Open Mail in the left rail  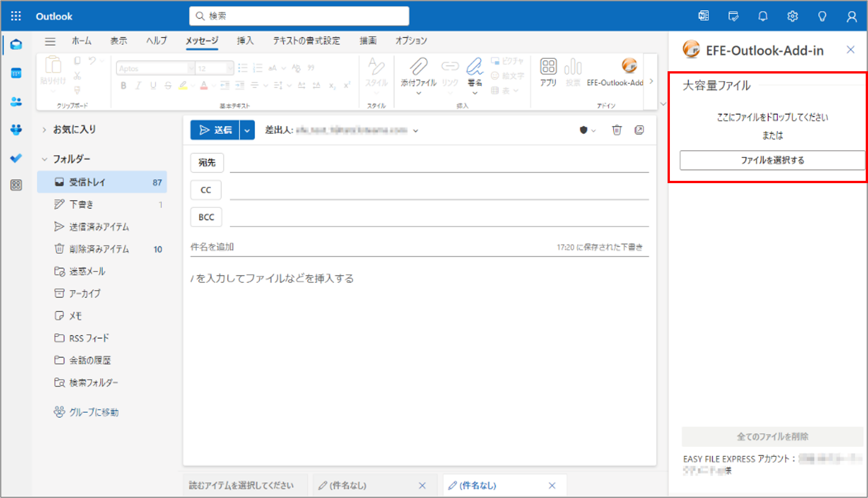(x=16, y=45)
